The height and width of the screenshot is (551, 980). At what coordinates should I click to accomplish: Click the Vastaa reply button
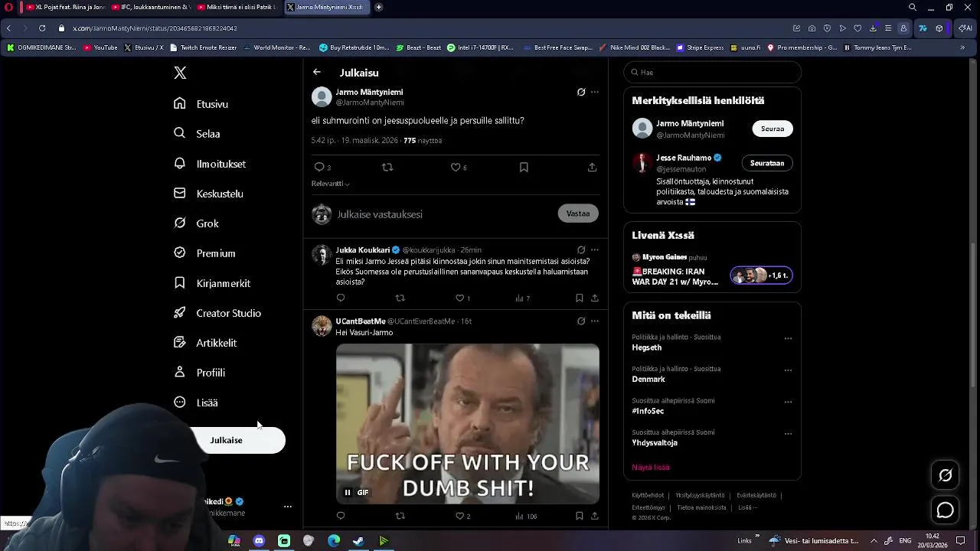[578, 214]
